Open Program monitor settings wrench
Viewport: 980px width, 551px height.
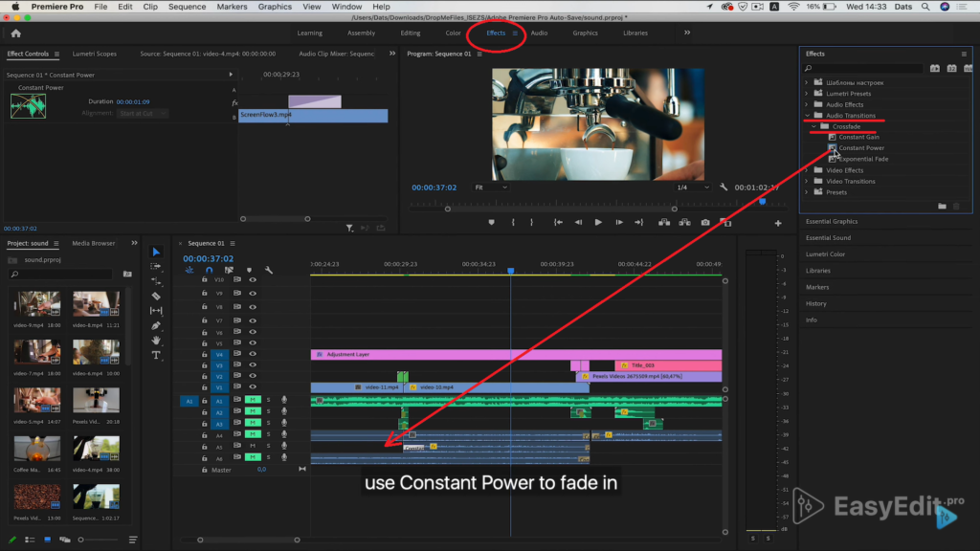(724, 187)
